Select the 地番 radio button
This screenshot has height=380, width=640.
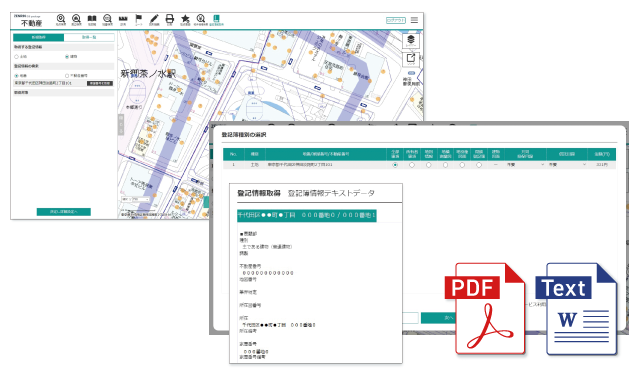(x=17, y=76)
